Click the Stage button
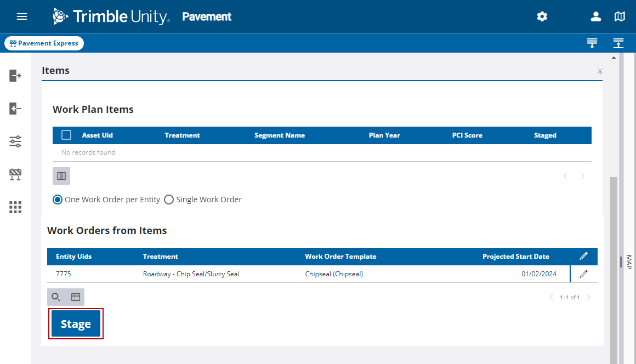 coord(76,324)
